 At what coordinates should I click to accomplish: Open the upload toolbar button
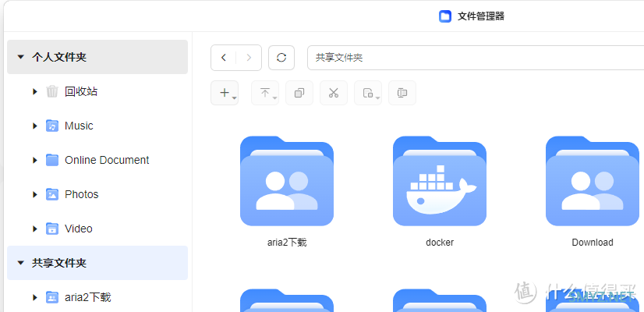pos(265,93)
